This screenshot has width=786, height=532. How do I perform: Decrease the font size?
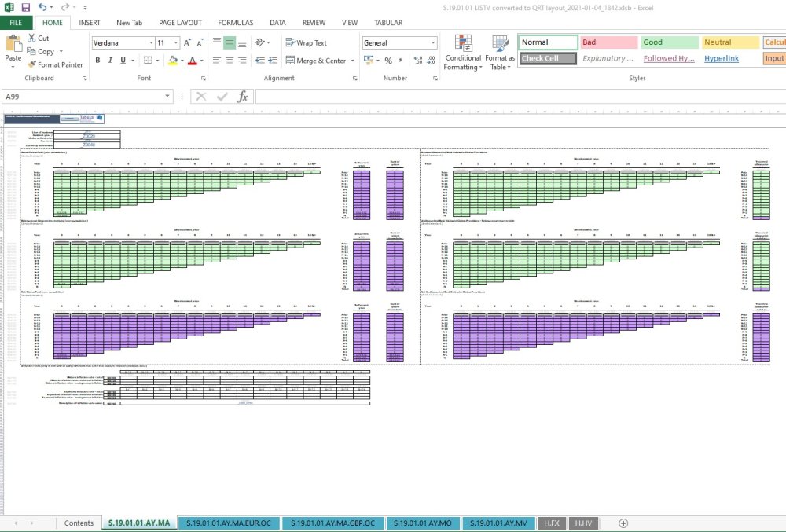(x=200, y=43)
